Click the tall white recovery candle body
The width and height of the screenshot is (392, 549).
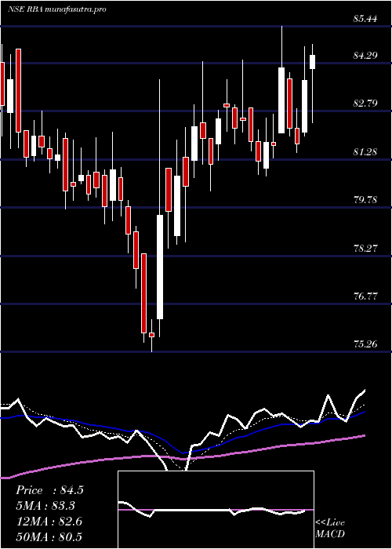[160, 267]
